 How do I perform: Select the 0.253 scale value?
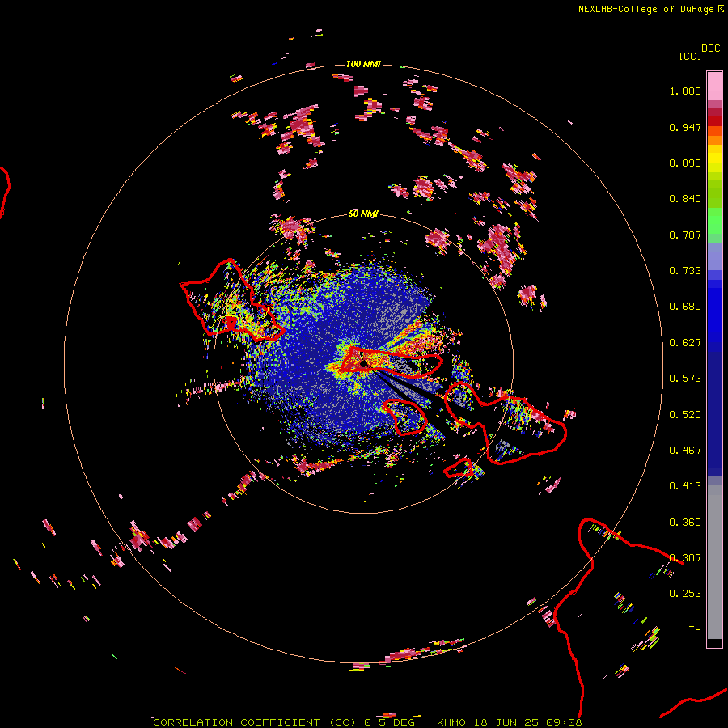point(685,594)
